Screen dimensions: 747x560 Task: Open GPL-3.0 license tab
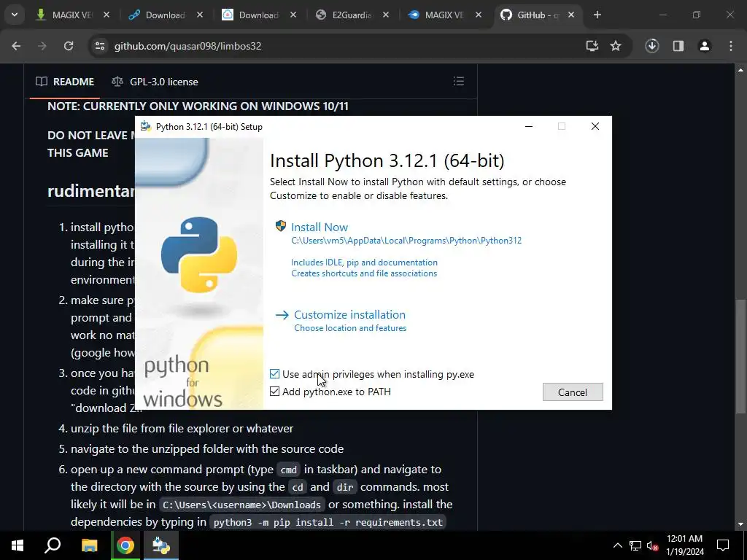point(155,82)
